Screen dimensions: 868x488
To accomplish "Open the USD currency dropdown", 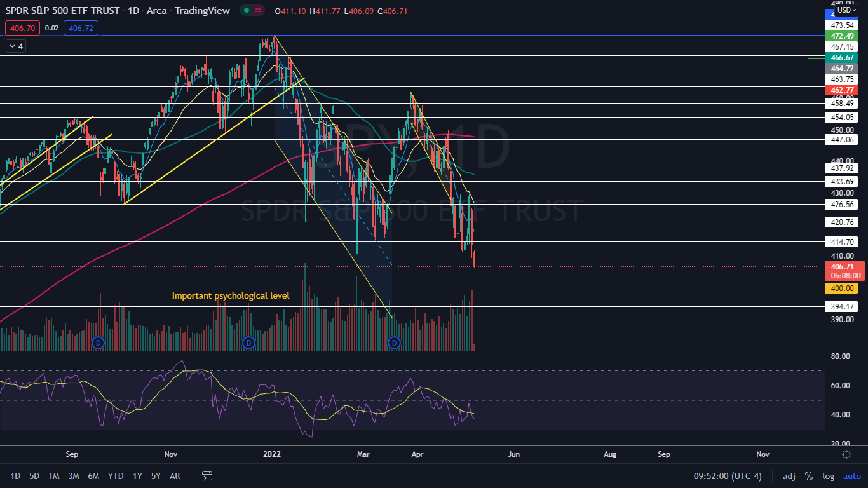I will click(846, 10).
